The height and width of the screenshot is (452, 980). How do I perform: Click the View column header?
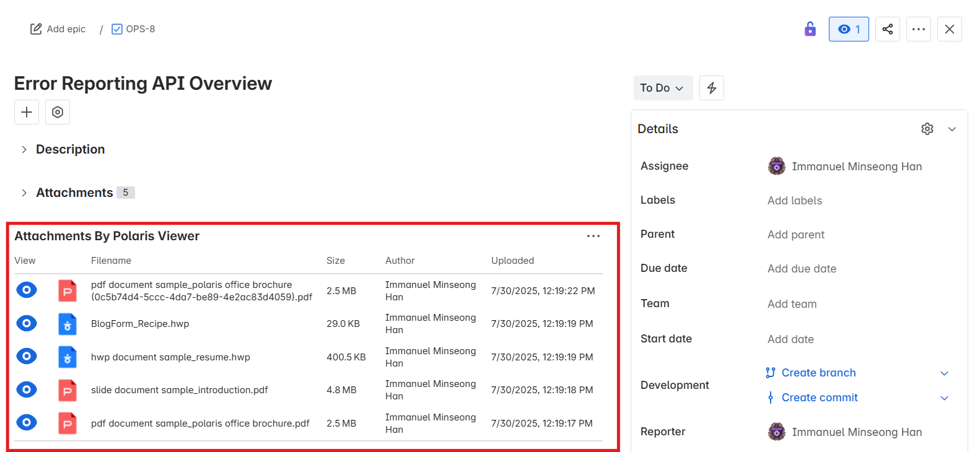tap(25, 261)
